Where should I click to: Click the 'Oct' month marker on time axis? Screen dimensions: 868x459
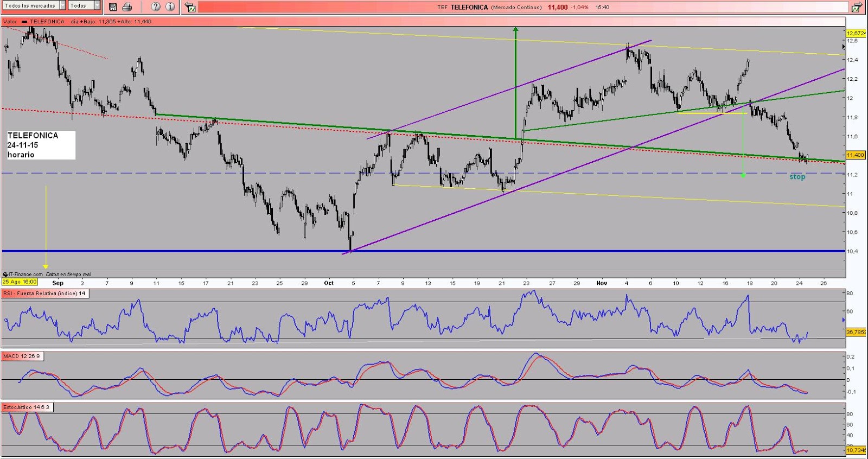tap(329, 283)
